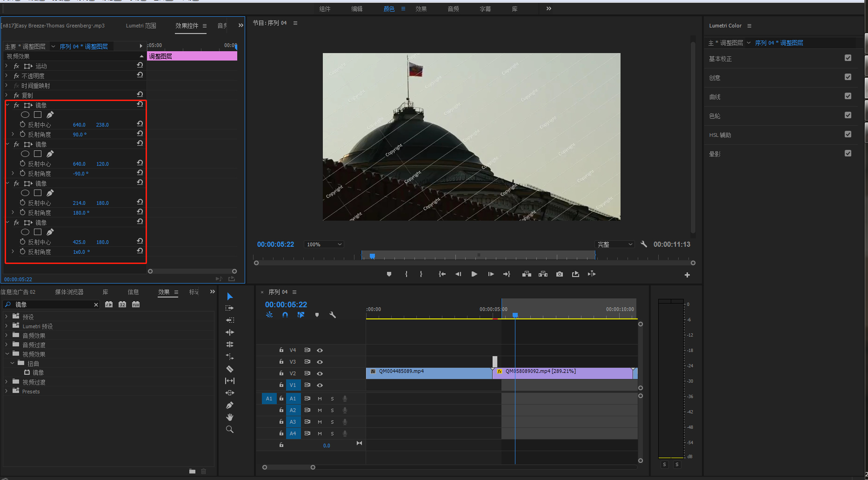The height and width of the screenshot is (480, 868).
Task: Expand the 预设 folder in Effects
Action: tap(6, 317)
